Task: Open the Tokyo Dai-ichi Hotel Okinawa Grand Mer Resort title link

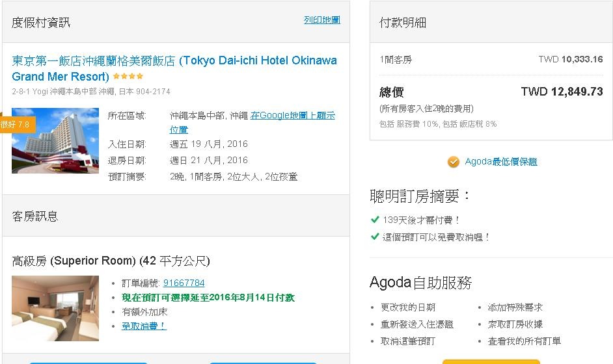Action: pyautogui.click(x=174, y=68)
